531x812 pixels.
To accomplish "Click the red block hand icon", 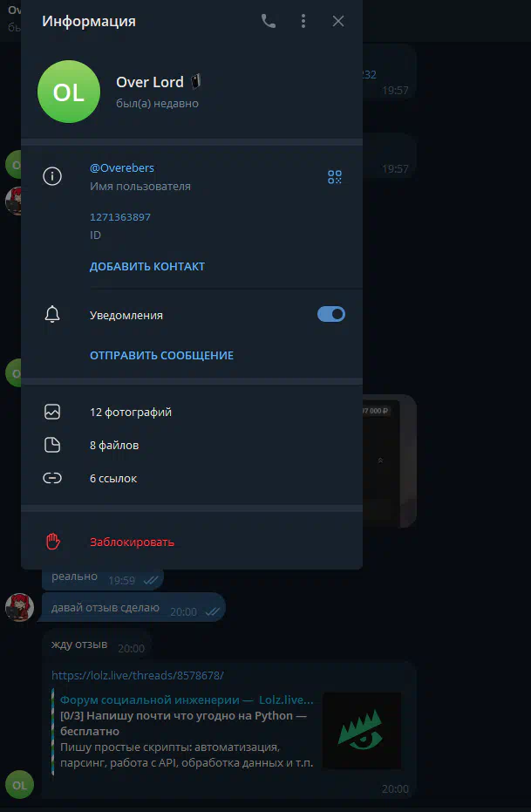I will tap(53, 542).
